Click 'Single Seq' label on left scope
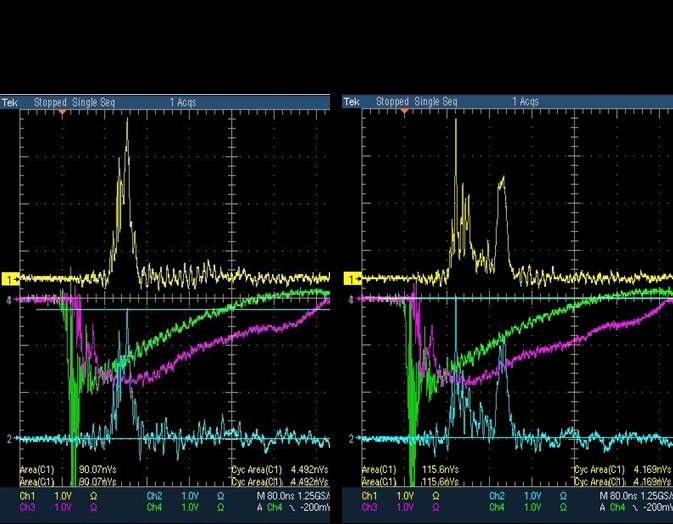 tap(94, 103)
